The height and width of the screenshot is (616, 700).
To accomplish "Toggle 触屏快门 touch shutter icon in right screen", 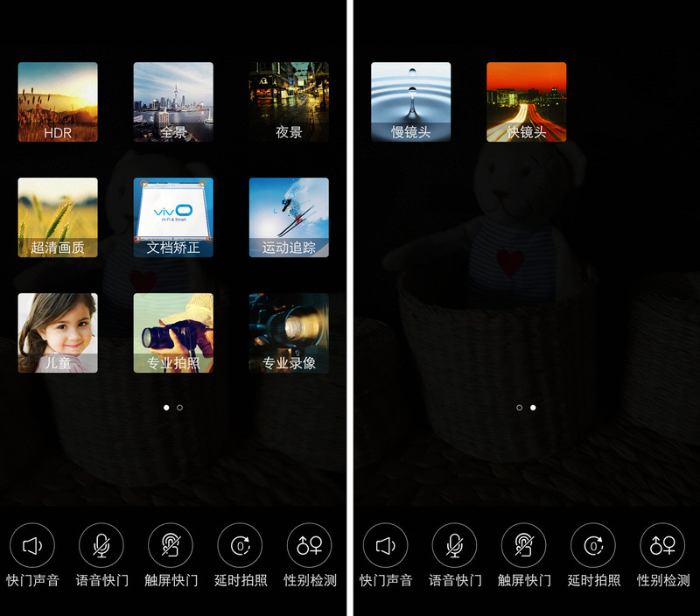I will 523,545.
